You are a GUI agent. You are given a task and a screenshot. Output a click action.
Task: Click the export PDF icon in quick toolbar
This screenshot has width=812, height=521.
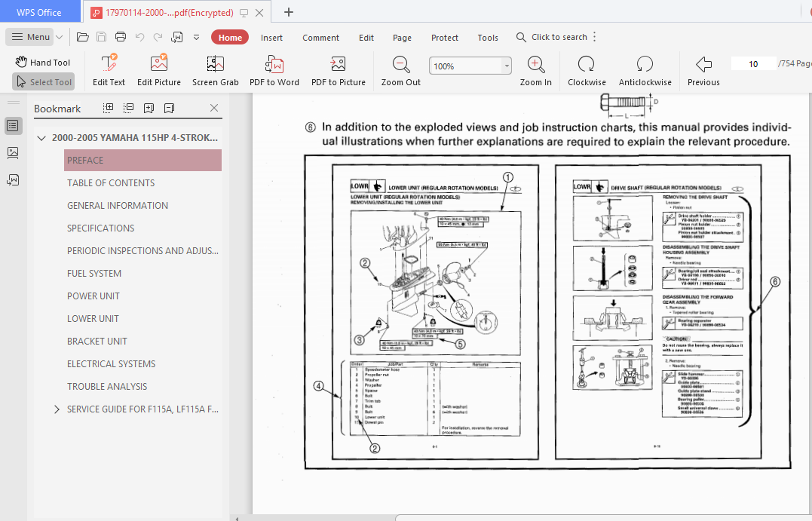pos(177,37)
